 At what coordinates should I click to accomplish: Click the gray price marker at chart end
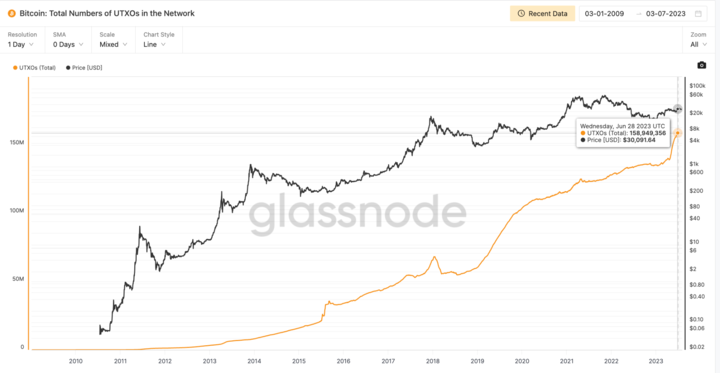(x=677, y=109)
